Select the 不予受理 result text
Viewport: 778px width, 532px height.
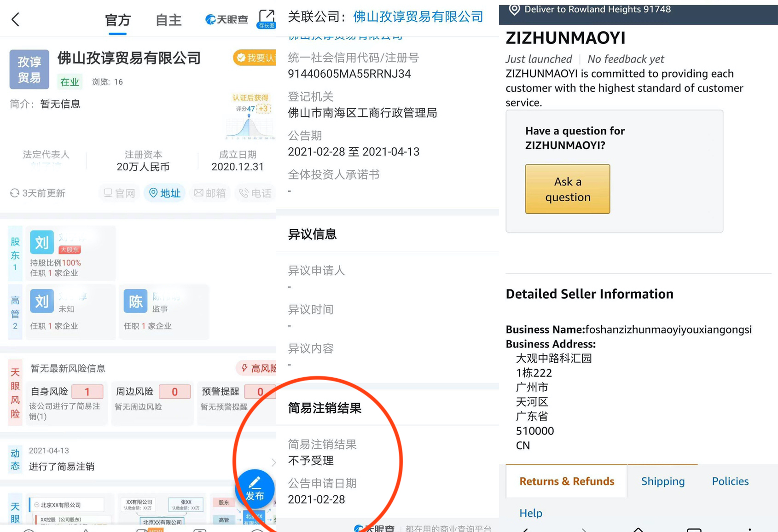click(311, 461)
